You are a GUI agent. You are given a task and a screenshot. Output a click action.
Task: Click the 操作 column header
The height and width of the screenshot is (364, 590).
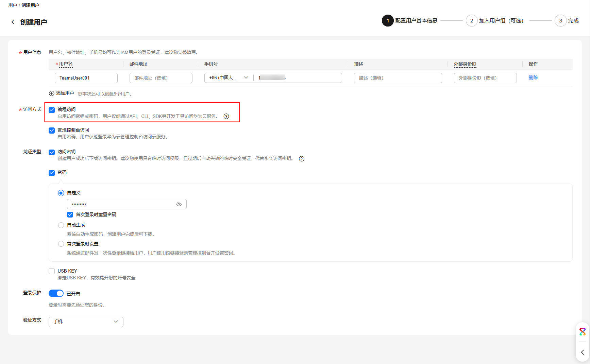(x=533, y=64)
